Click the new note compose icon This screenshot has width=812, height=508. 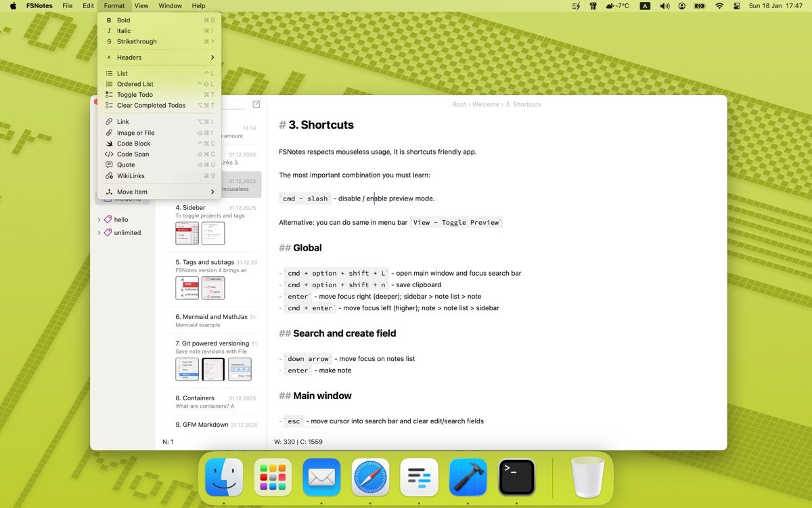(x=256, y=104)
